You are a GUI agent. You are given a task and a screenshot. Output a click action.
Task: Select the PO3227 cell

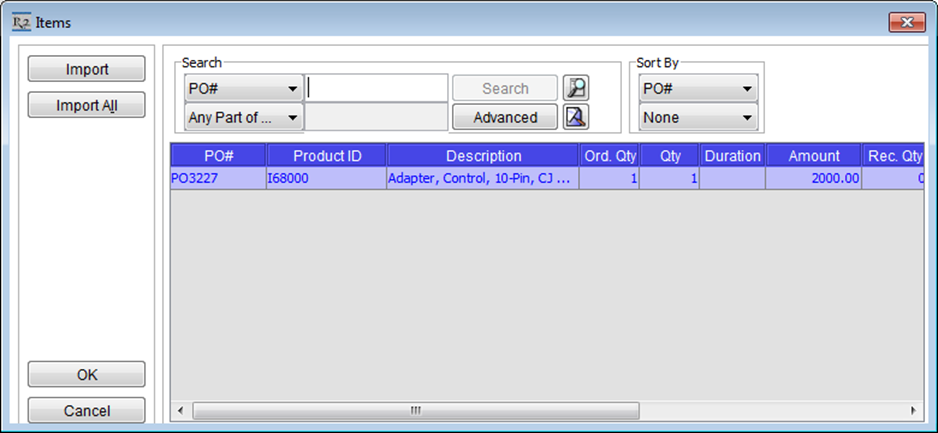218,178
